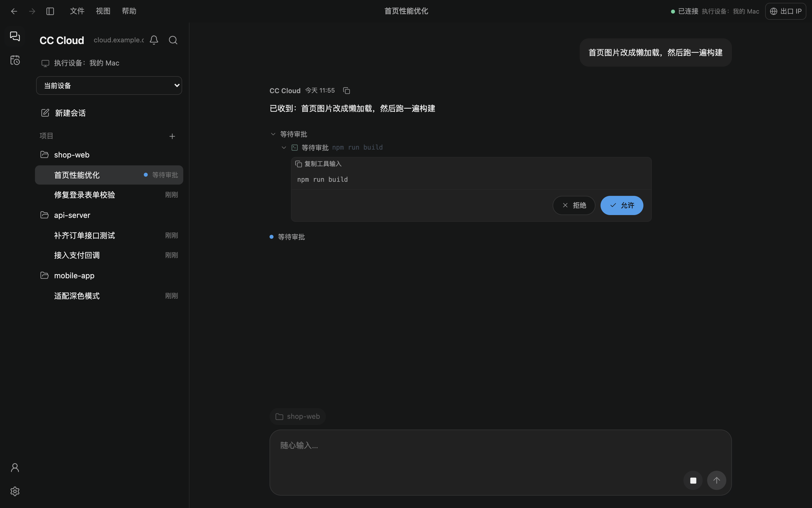Collapse the mobile-app project folder
The width and height of the screenshot is (812, 508).
point(109,275)
